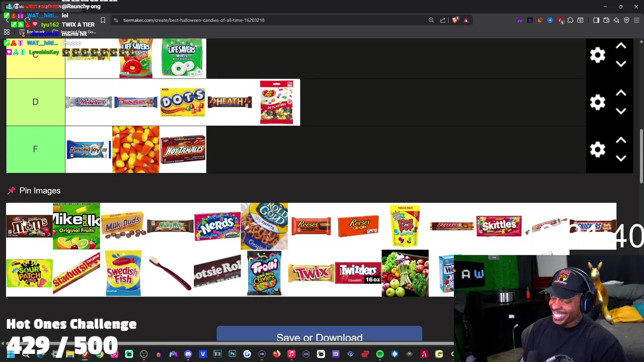Image resolution: width=644 pixels, height=362 pixels.
Task: Open the browser extensions puzzle icon
Action: pos(571,20)
